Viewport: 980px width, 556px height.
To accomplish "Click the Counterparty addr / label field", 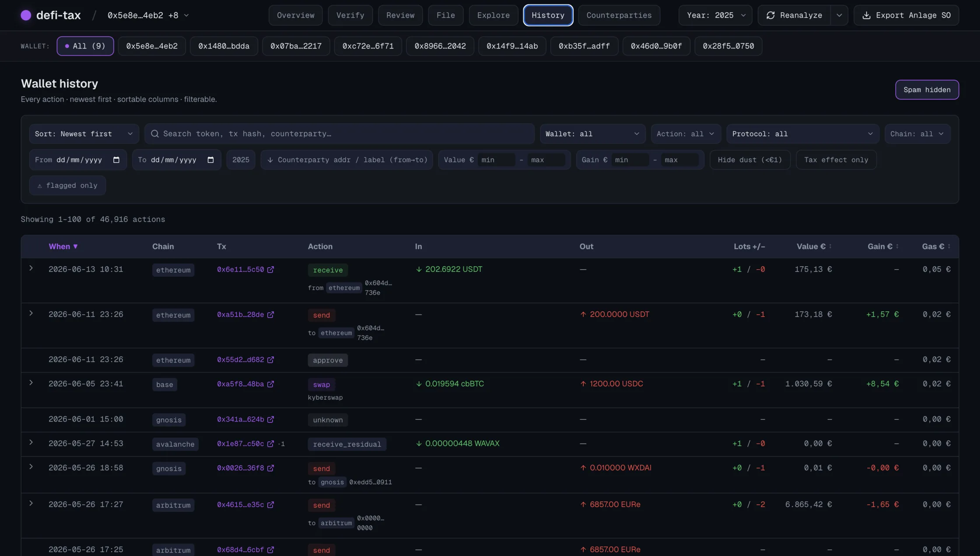I will pyautogui.click(x=346, y=160).
